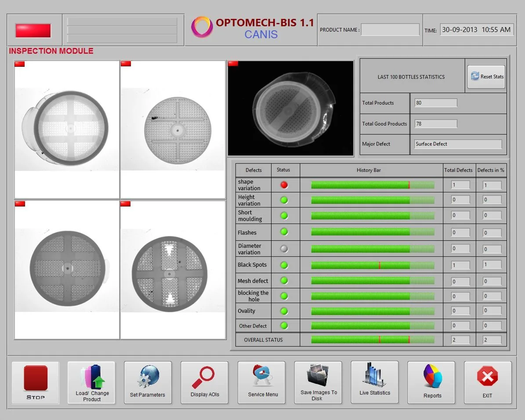Toggle the Black Spots status indicator
The image size is (525, 420).
coord(284,264)
